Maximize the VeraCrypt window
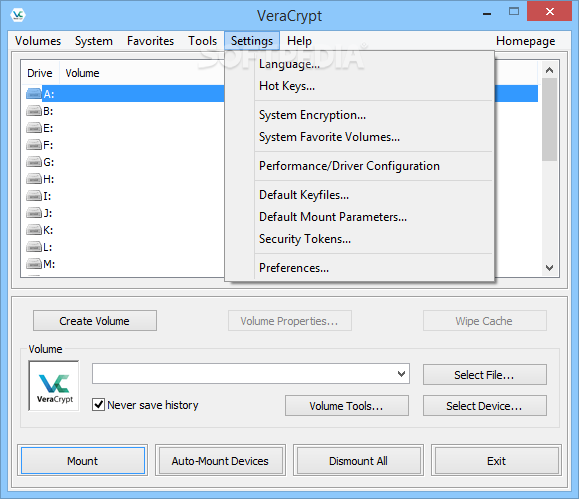The width and height of the screenshot is (579, 499). 514,12
